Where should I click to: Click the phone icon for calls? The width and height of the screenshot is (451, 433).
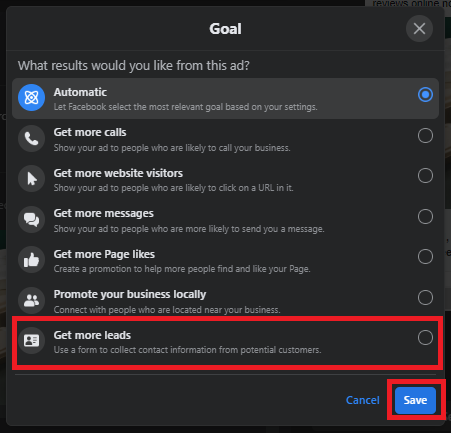tap(31, 138)
